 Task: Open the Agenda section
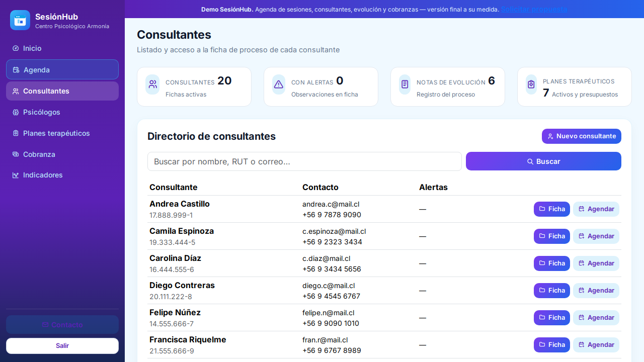[62, 69]
